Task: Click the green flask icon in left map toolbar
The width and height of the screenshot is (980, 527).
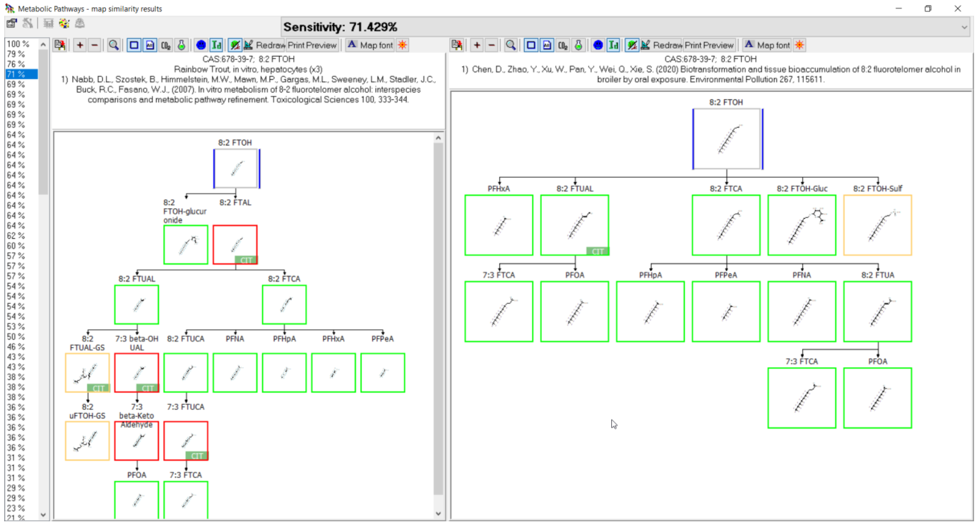Action: click(181, 45)
